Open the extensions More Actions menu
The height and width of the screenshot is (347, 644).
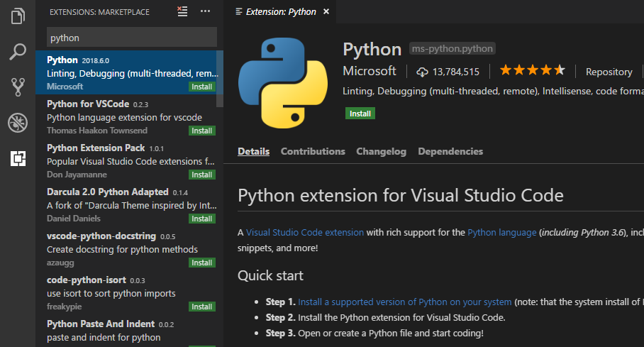(206, 11)
